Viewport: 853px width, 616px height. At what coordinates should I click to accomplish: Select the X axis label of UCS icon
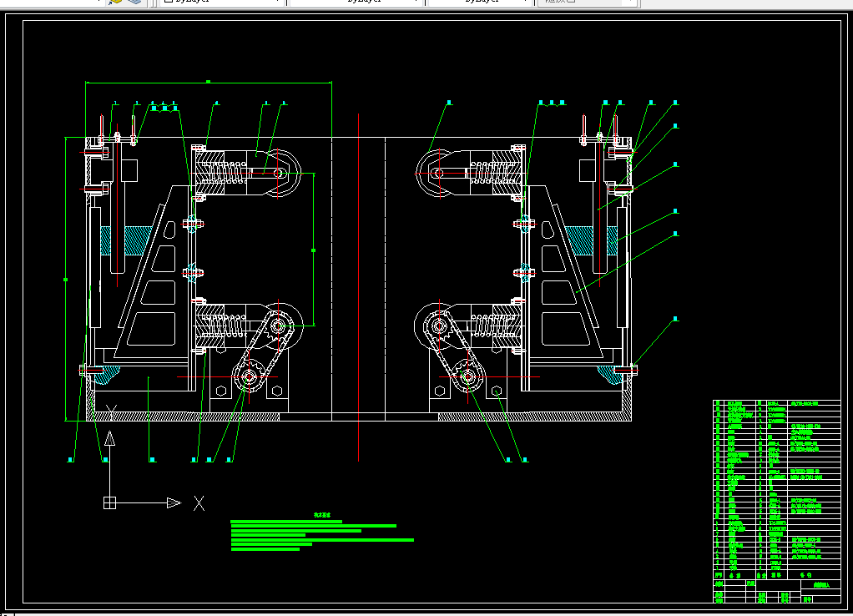[x=199, y=502]
